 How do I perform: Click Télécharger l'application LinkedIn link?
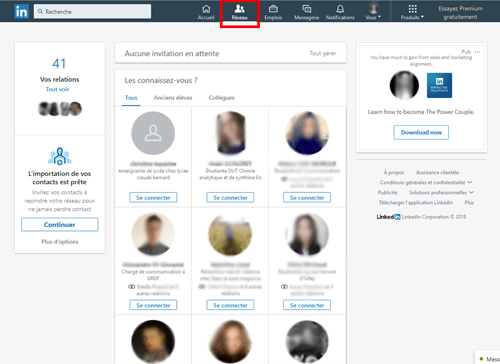click(x=416, y=202)
